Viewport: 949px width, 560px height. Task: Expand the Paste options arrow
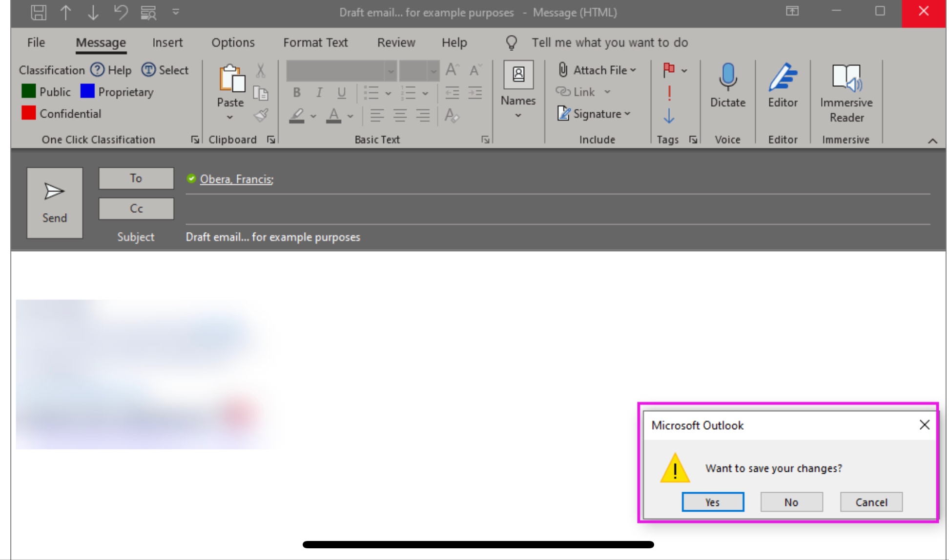[230, 117]
